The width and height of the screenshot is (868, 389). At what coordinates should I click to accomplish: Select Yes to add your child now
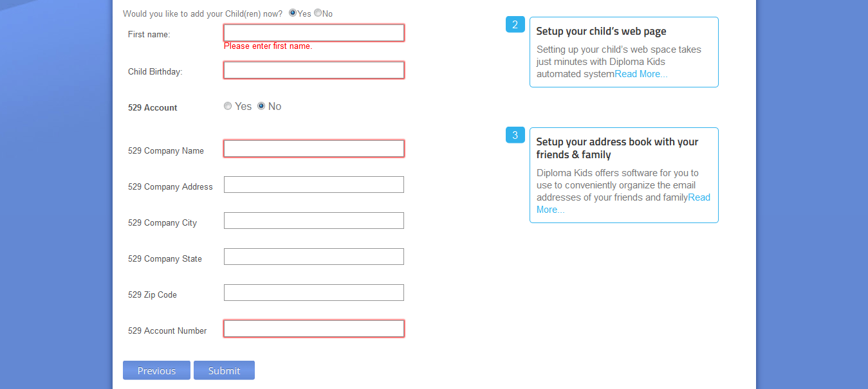293,13
